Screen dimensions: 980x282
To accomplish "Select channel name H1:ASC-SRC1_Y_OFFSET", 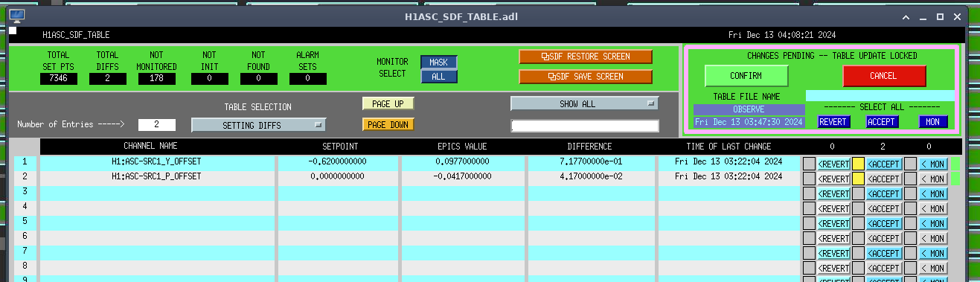I will point(156,161).
